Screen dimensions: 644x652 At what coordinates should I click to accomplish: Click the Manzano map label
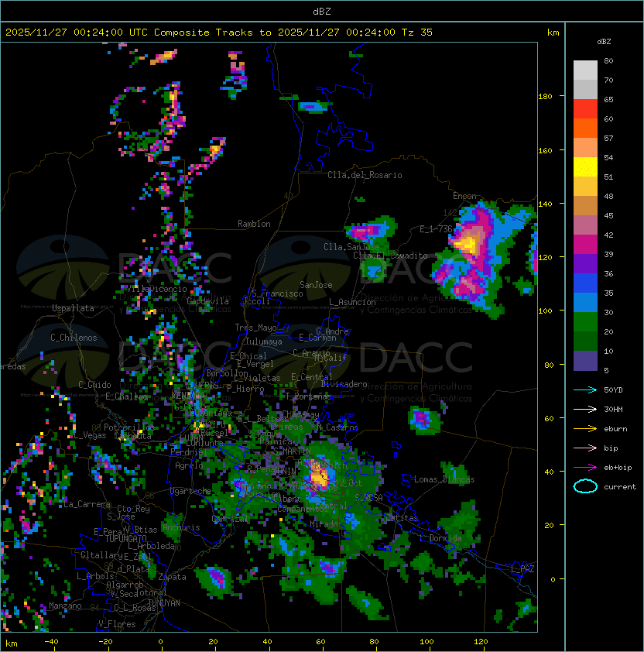point(65,606)
